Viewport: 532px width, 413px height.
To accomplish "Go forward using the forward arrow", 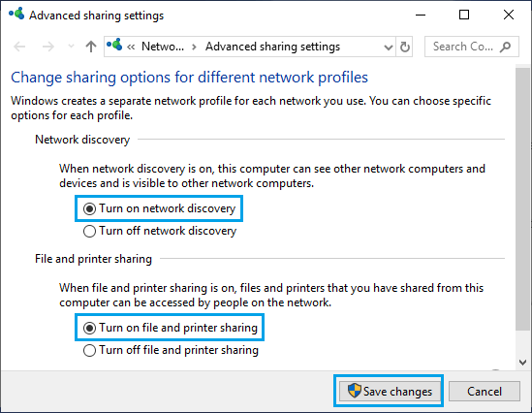I will tap(48, 47).
